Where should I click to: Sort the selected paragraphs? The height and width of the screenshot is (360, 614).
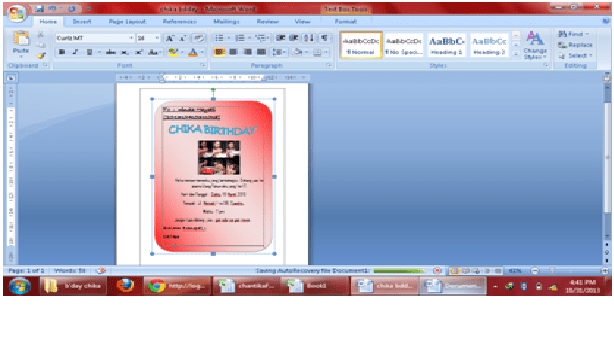(x=309, y=38)
